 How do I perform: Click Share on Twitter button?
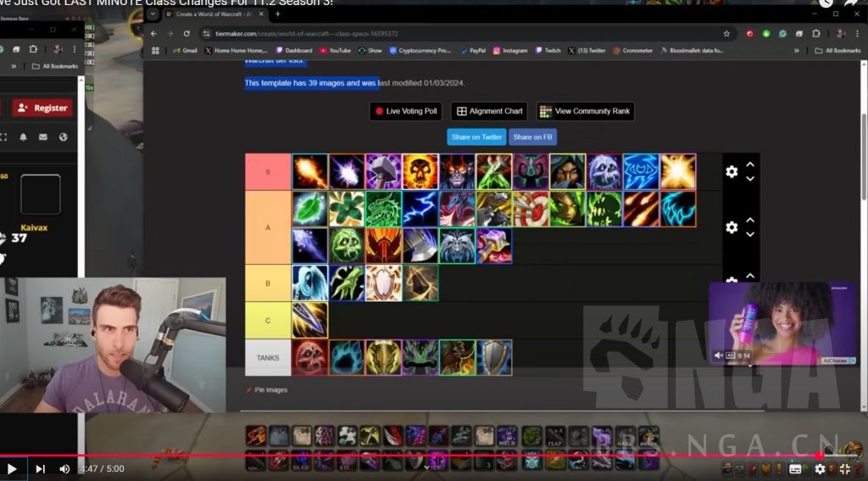(476, 137)
